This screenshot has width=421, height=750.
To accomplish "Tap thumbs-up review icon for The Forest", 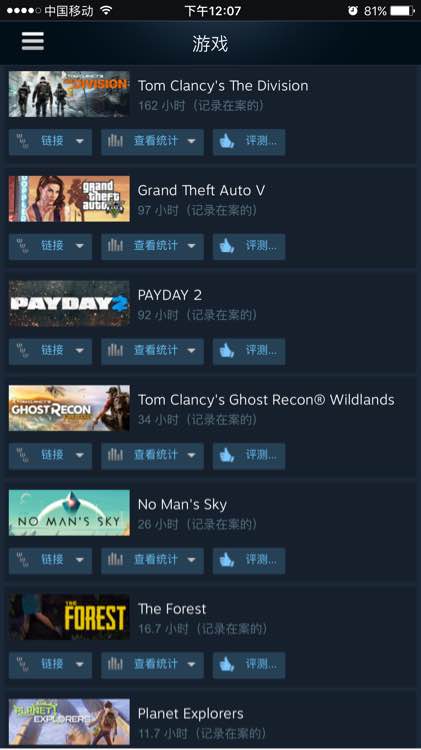I will 227,664.
